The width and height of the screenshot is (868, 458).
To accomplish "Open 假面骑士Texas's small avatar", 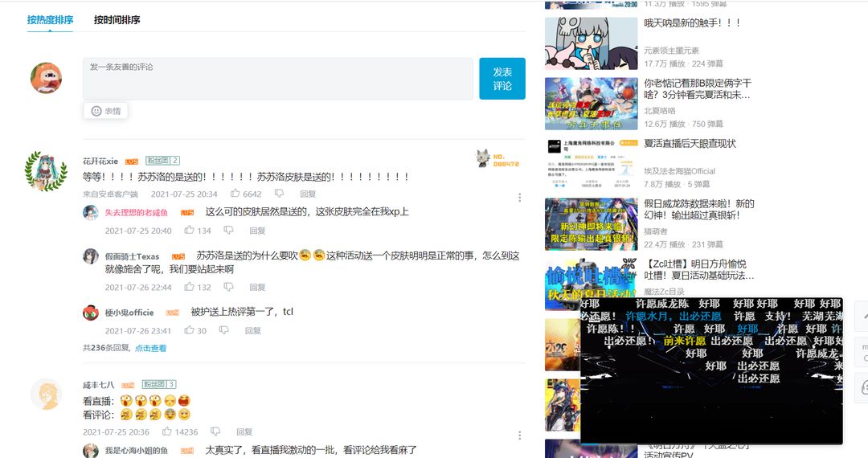I will [x=91, y=256].
